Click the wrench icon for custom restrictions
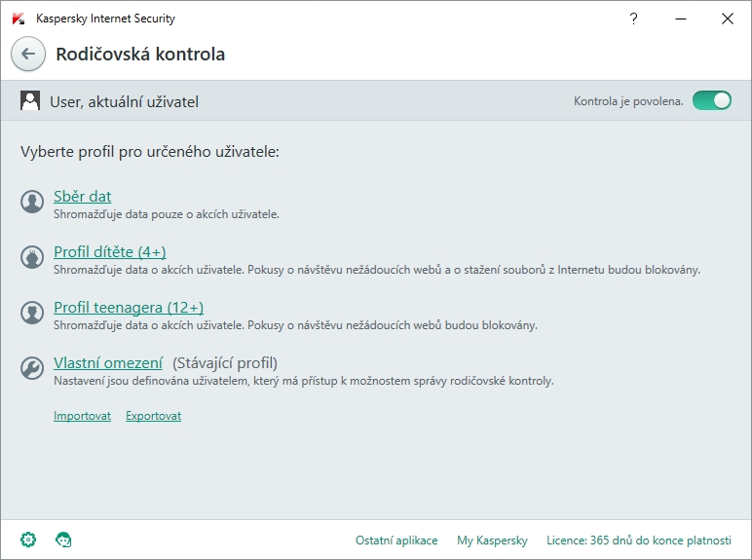 click(x=32, y=368)
